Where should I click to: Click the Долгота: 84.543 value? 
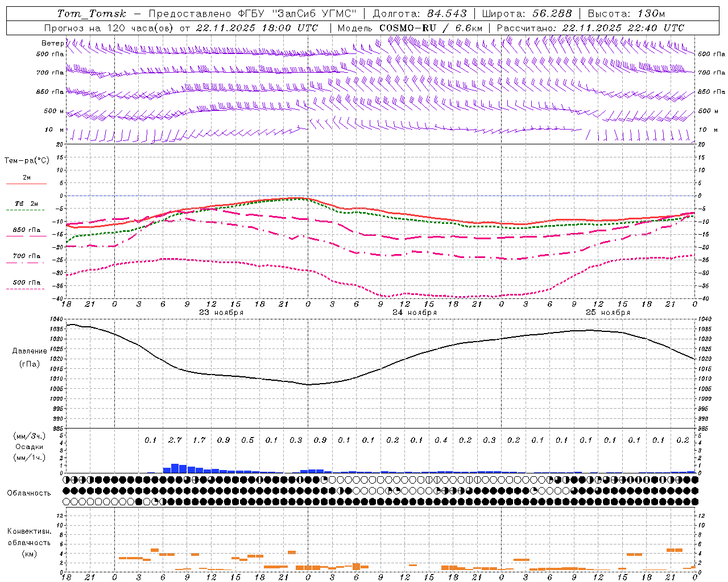(420, 14)
